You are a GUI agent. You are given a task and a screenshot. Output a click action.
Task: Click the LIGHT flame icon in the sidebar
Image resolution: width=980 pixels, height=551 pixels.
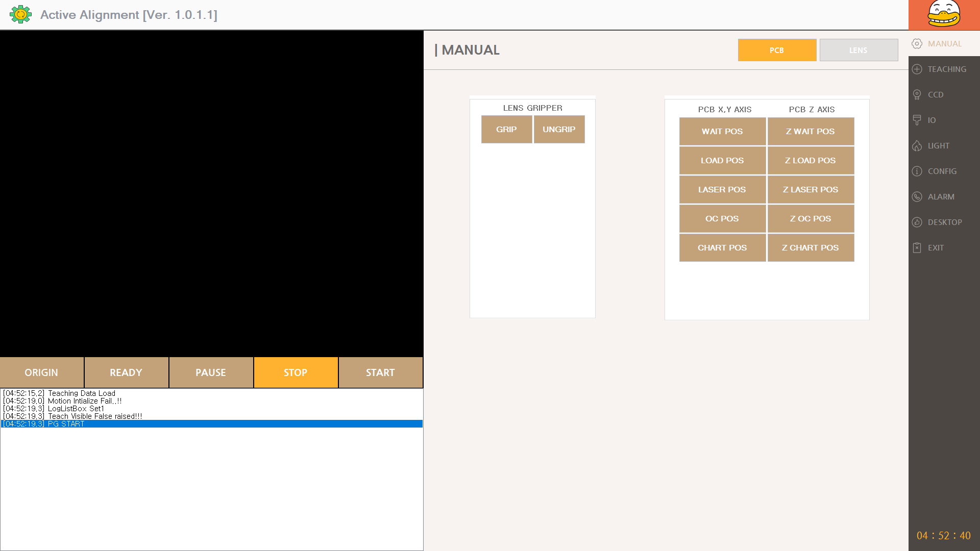click(x=917, y=146)
